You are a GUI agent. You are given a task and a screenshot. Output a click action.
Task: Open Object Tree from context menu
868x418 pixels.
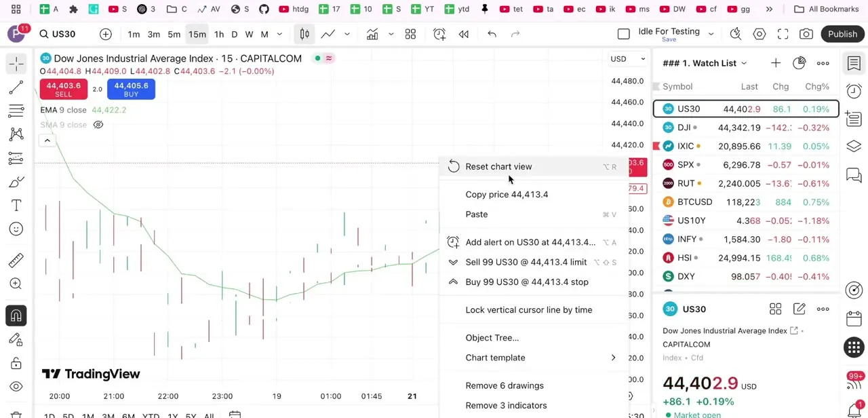point(534,338)
